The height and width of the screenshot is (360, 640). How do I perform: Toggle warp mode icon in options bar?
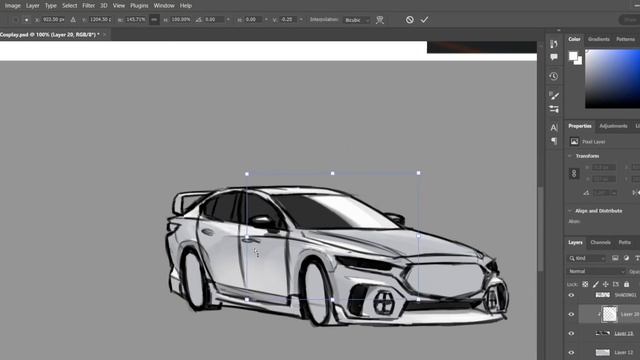click(x=380, y=20)
